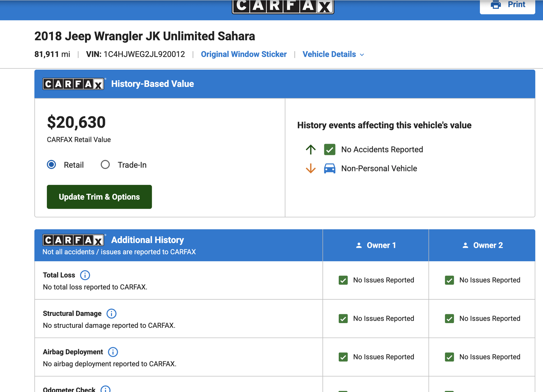Screen dimensions: 543x392
Task: Click Owner 2 Airbag Deployment 'No Issues Reported' text
Action: tap(490, 357)
